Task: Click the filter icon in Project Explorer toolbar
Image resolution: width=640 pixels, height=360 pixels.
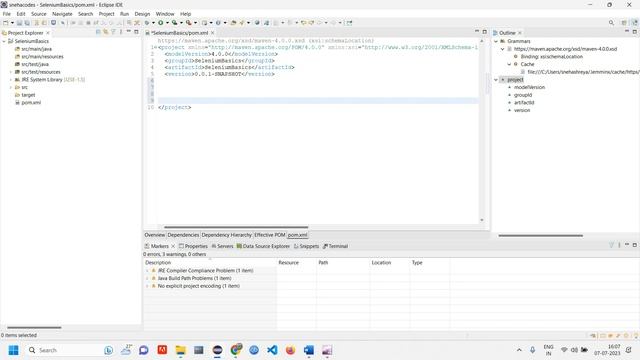Action: (x=113, y=32)
